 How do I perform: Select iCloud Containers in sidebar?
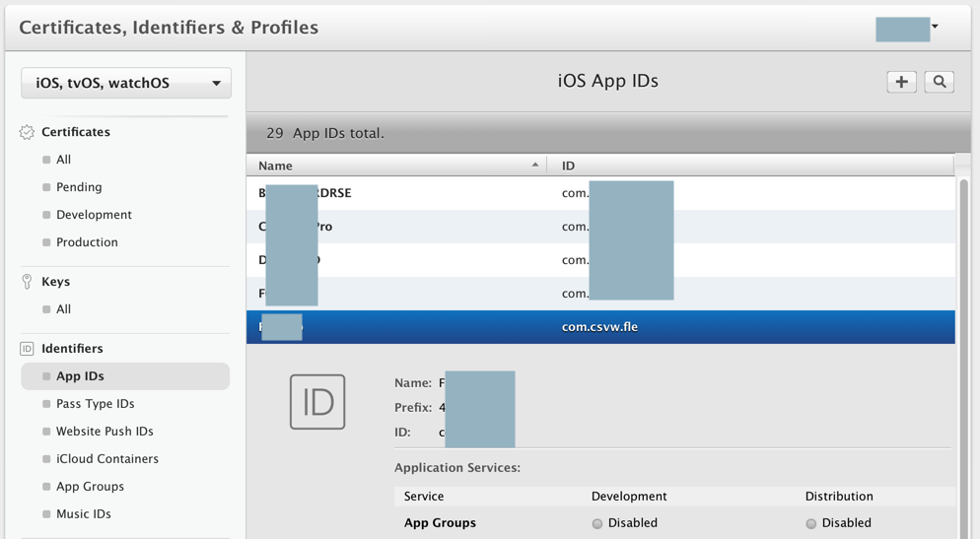pos(106,459)
